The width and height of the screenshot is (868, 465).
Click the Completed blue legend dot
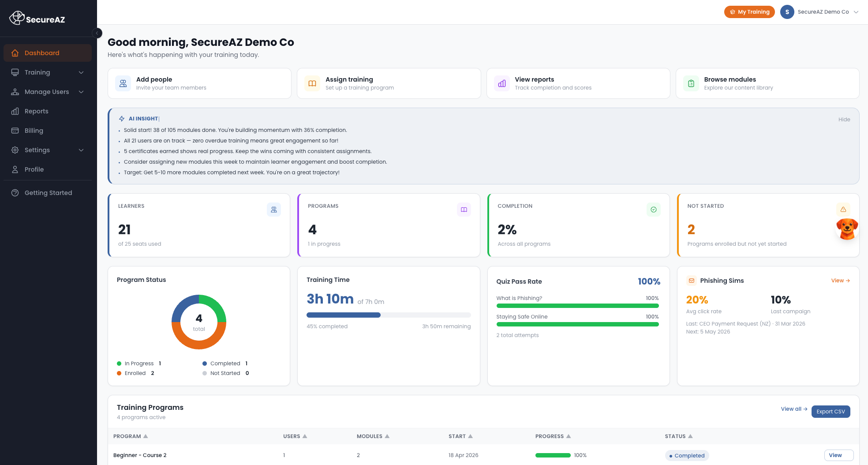[205, 364]
